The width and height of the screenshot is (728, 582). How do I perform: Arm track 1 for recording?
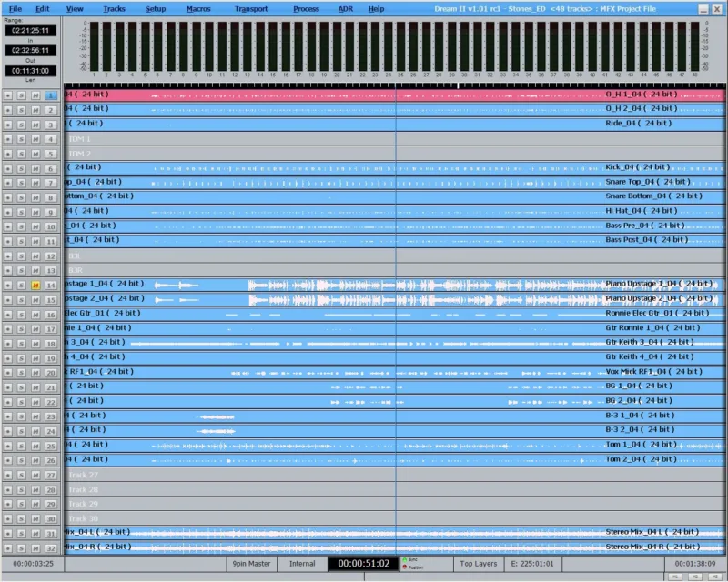click(8, 95)
